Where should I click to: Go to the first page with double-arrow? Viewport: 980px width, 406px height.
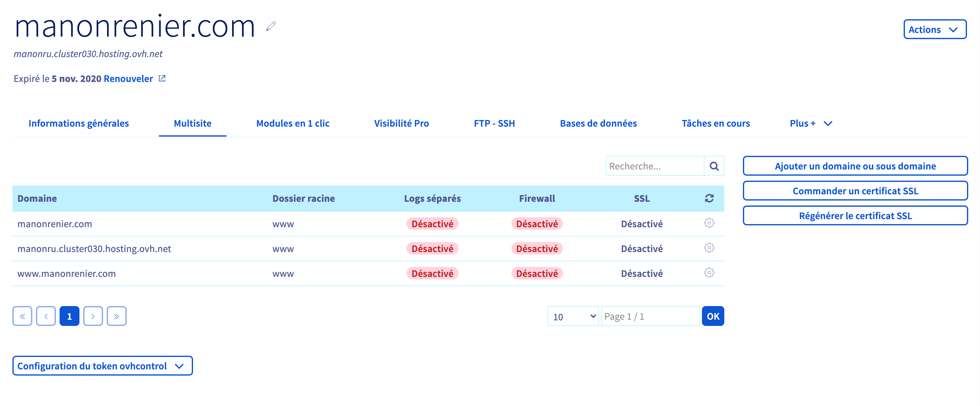22,316
